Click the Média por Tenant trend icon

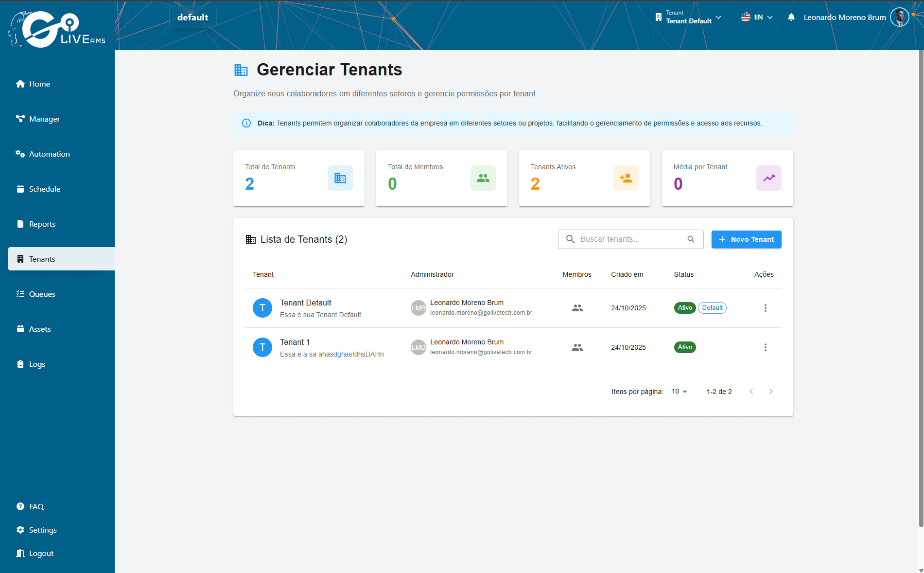[x=769, y=178]
